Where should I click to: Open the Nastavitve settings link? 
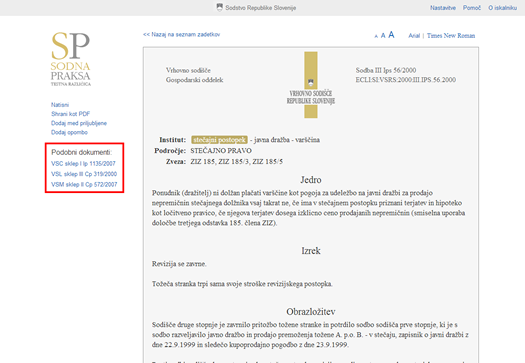443,8
